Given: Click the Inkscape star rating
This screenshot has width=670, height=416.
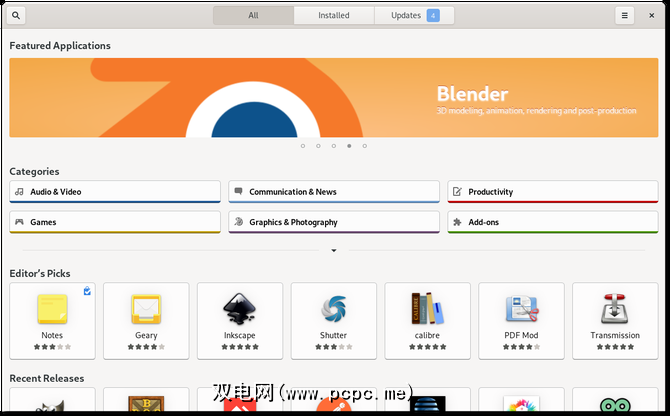Looking at the screenshot, I should pos(240,347).
